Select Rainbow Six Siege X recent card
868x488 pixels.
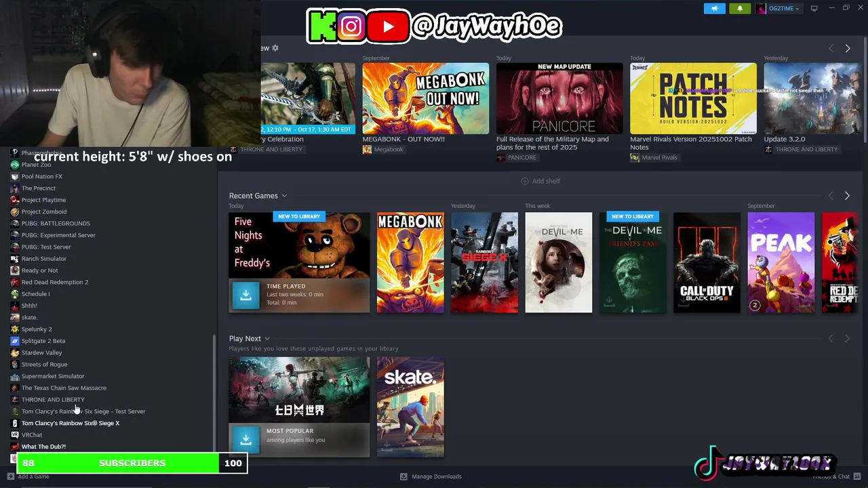[484, 262]
